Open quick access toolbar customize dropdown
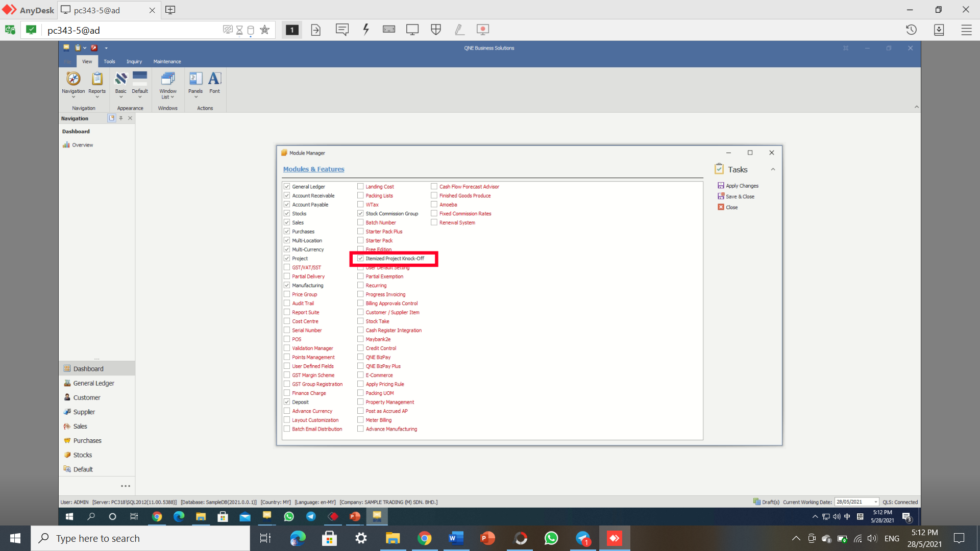The height and width of the screenshot is (551, 980). (106, 48)
